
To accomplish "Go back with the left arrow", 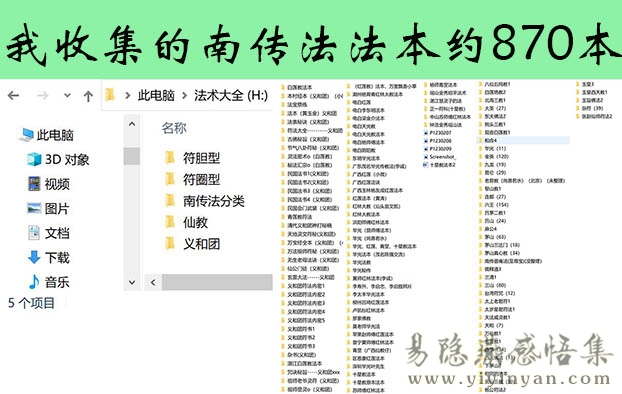I will [13, 96].
